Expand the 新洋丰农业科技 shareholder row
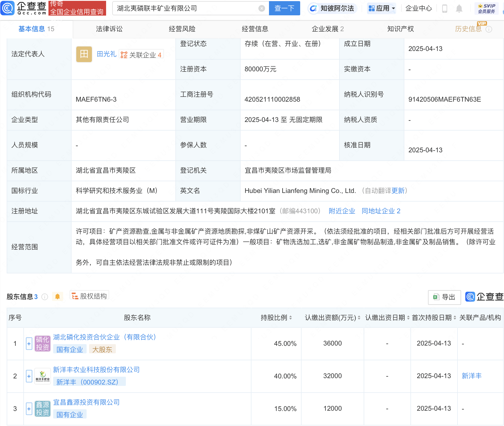 pos(29,376)
